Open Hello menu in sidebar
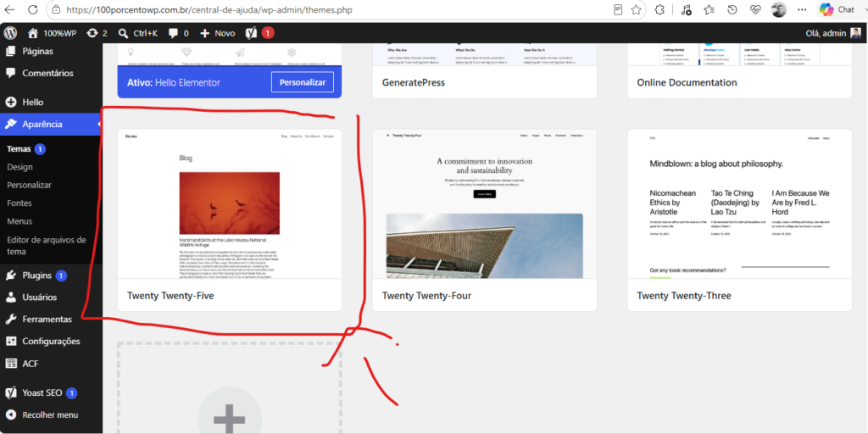 51,103
